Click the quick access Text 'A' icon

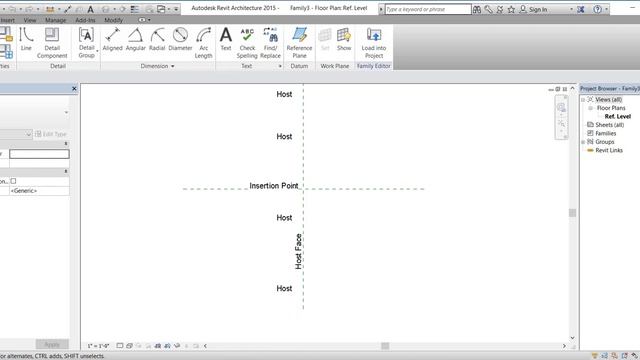coord(91,9)
